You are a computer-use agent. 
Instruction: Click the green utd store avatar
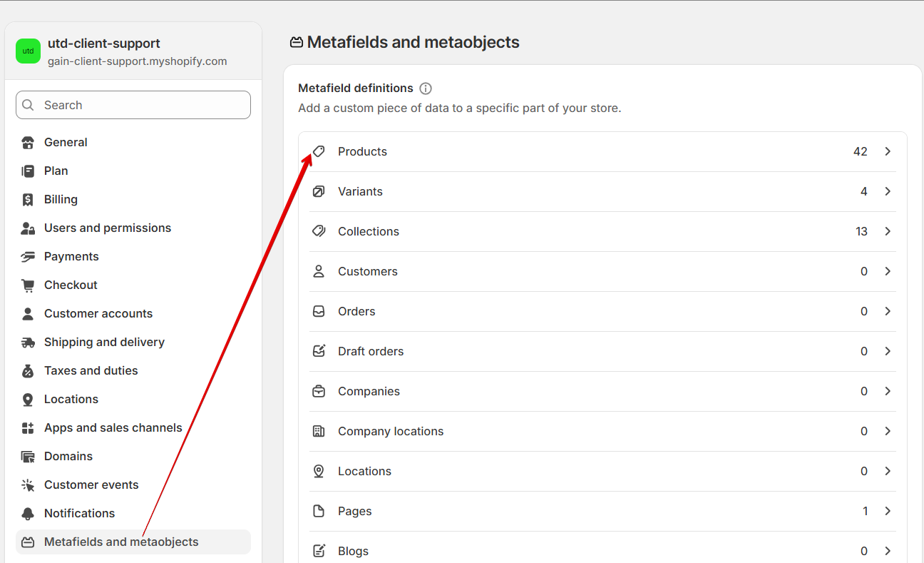tap(28, 51)
